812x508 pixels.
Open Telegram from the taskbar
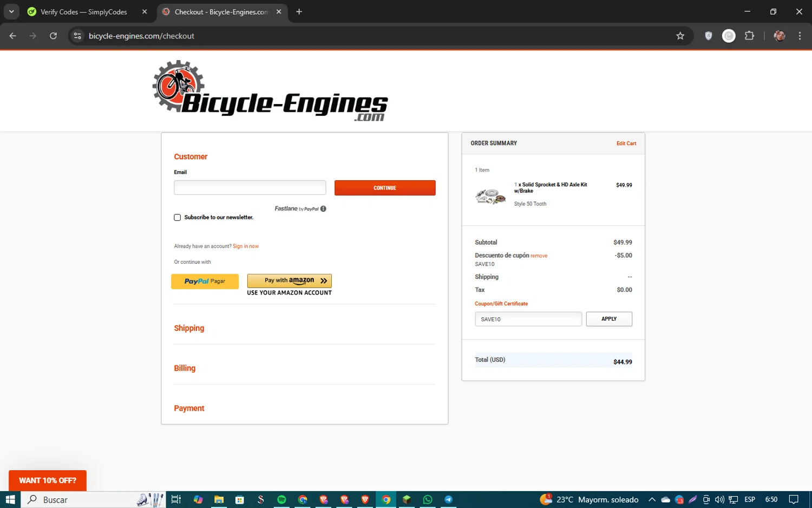449,499
